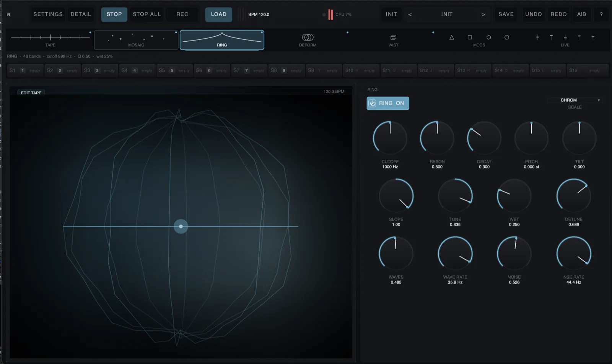Select sample slot S5
Screen dimensions: 612x364
click(x=174, y=70)
